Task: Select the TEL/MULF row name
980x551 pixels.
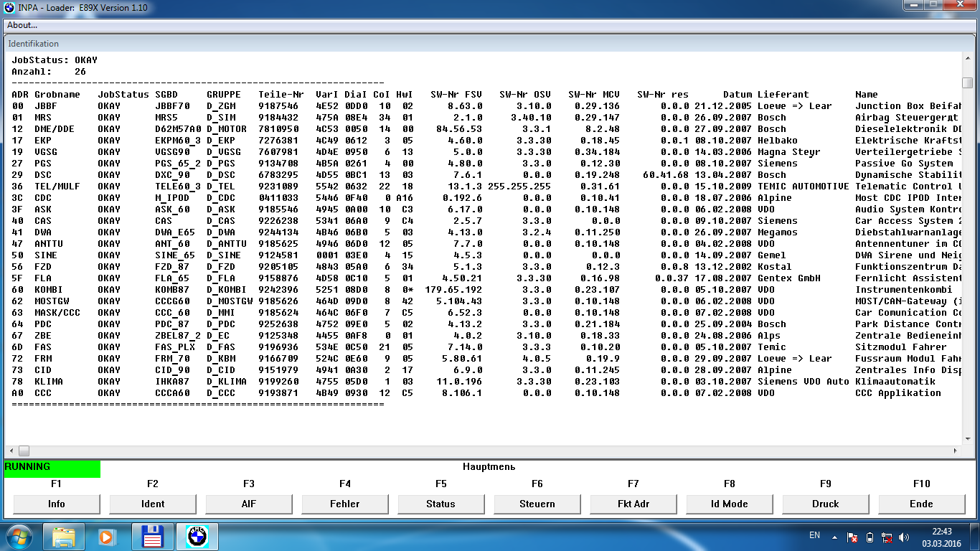Action: tap(57, 187)
